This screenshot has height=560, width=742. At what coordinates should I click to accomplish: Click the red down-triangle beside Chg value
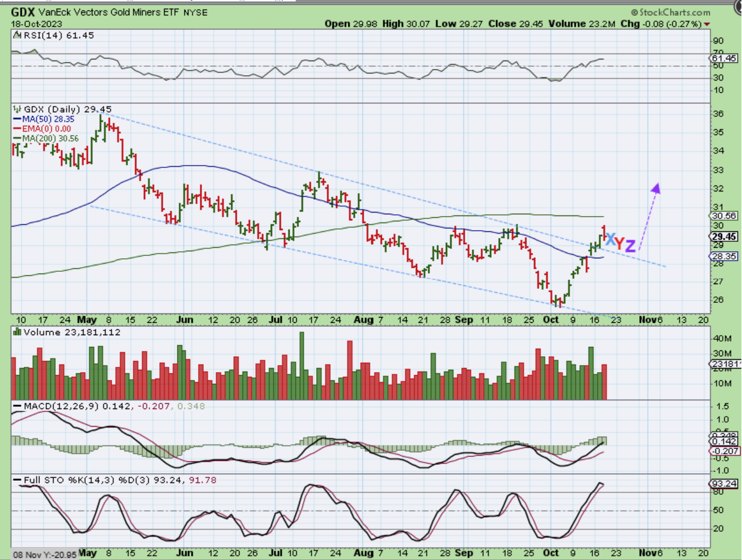(707, 24)
